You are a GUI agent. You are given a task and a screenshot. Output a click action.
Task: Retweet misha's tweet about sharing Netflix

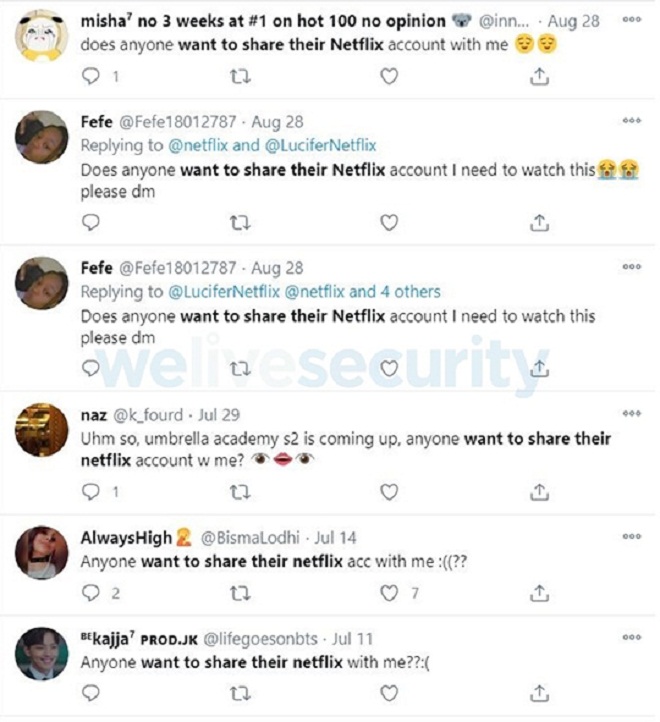[x=240, y=76]
